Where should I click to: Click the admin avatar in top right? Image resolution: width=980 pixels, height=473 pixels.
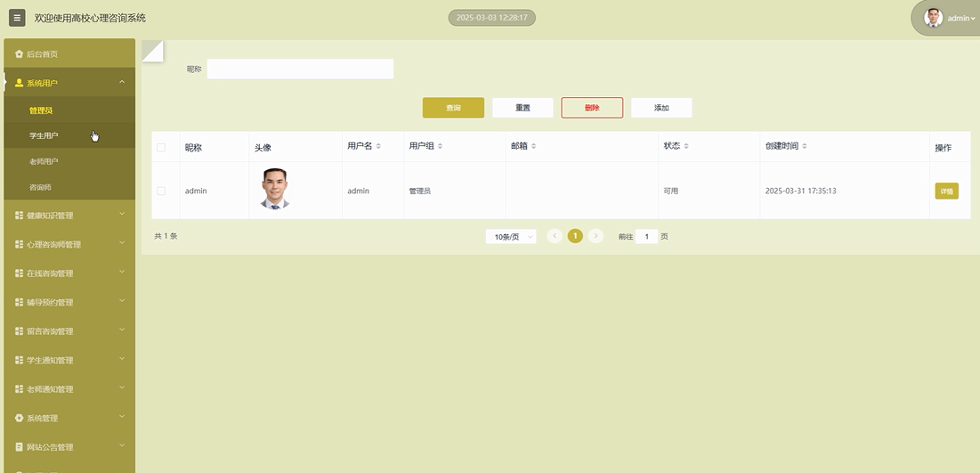click(x=933, y=18)
